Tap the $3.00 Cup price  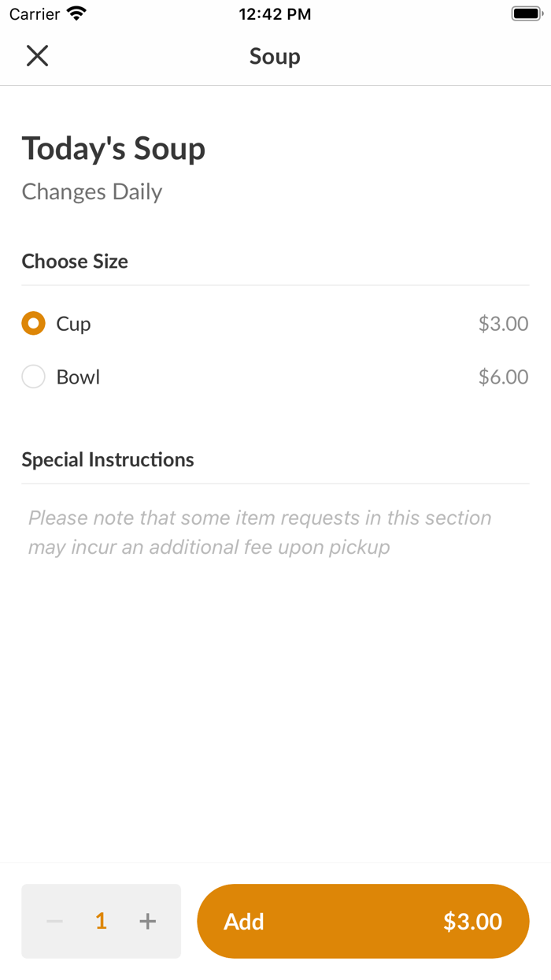(503, 324)
